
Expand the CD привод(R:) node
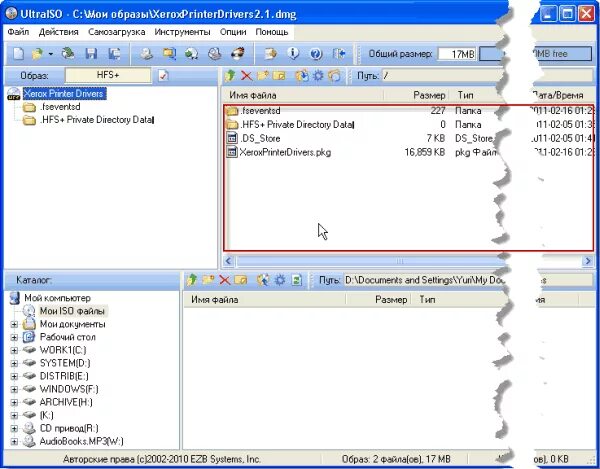point(14,428)
